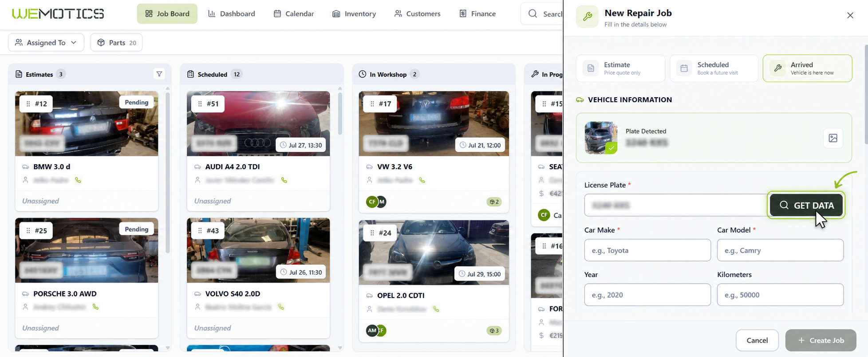The height and width of the screenshot is (357, 868).
Task: Go to the Dashboard tab
Action: (232, 14)
